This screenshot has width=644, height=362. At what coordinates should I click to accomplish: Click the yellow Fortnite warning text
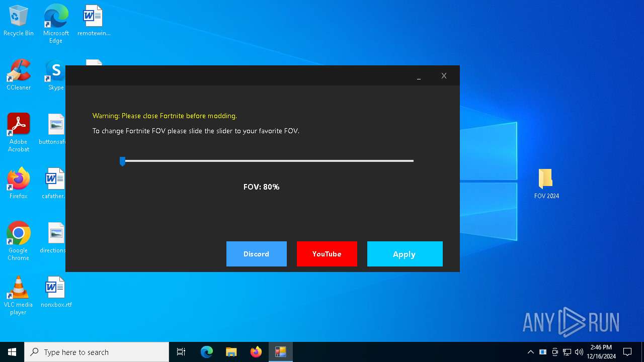coord(165,116)
